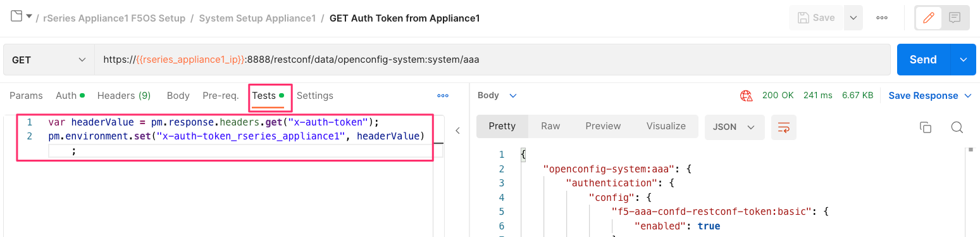Click the collection folder icon in breadcrumb

[17, 16]
